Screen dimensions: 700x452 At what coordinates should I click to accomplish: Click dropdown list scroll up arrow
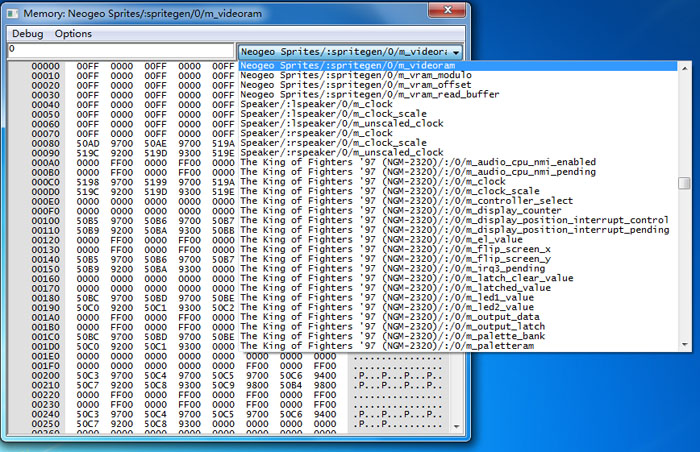click(x=684, y=68)
